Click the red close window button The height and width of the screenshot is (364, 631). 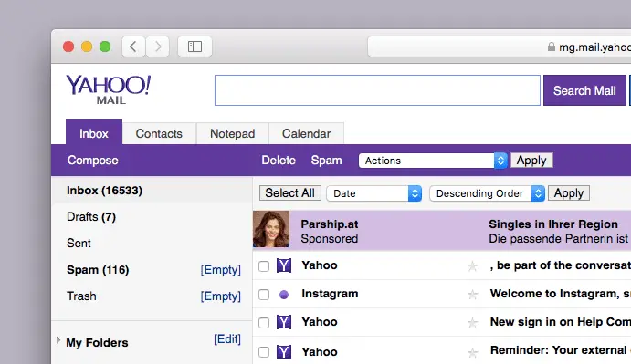(x=68, y=47)
